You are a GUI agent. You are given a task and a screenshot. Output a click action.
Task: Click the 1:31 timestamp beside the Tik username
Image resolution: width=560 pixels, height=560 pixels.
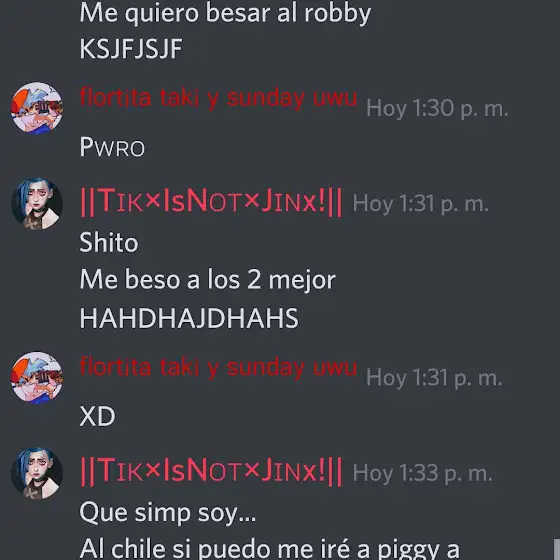coord(420,204)
